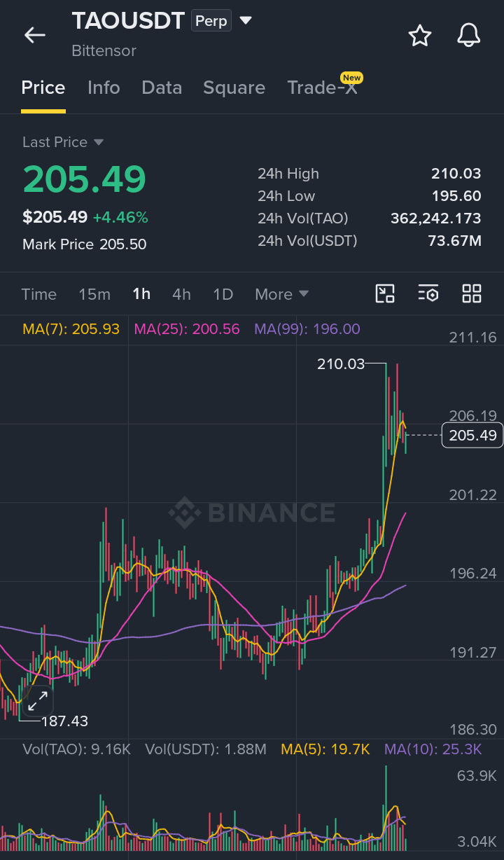Open price alerts via bell icon
The image size is (504, 860).
coord(469,35)
